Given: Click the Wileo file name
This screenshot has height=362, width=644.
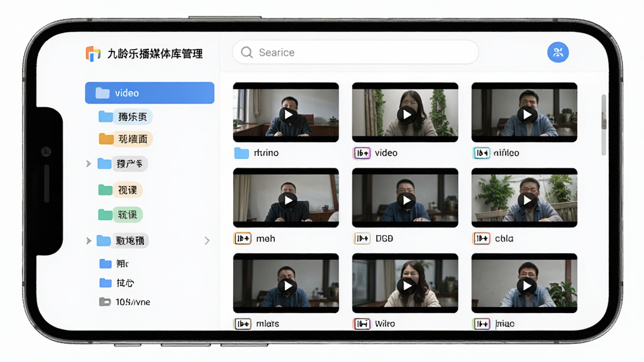Looking at the screenshot, I should point(386,324).
